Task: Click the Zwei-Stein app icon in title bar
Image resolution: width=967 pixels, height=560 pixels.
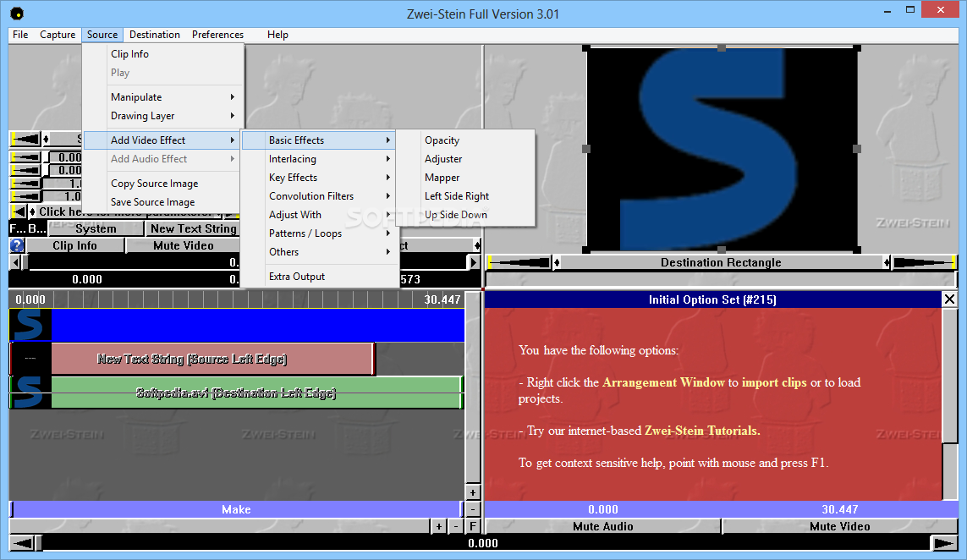Action: coord(17,13)
